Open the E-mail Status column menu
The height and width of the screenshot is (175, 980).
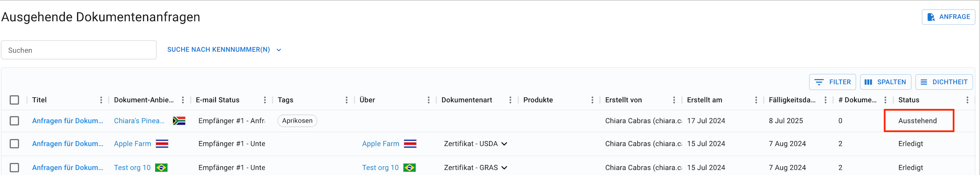click(265, 100)
